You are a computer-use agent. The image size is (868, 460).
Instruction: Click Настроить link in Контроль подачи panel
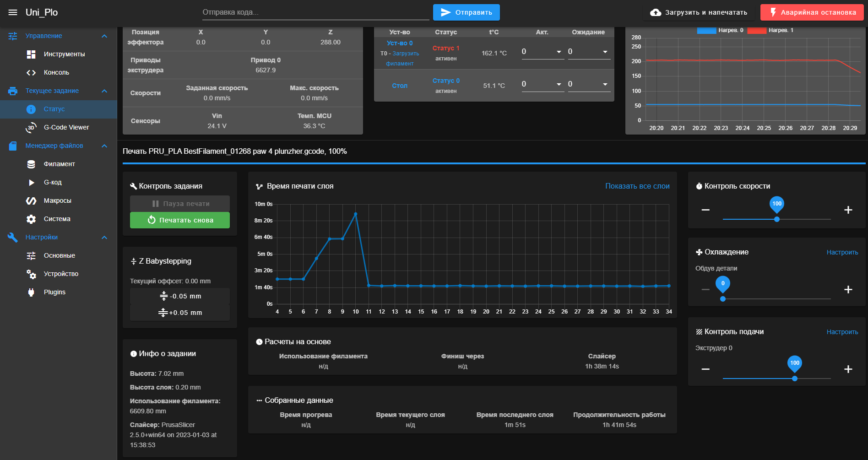(842, 332)
